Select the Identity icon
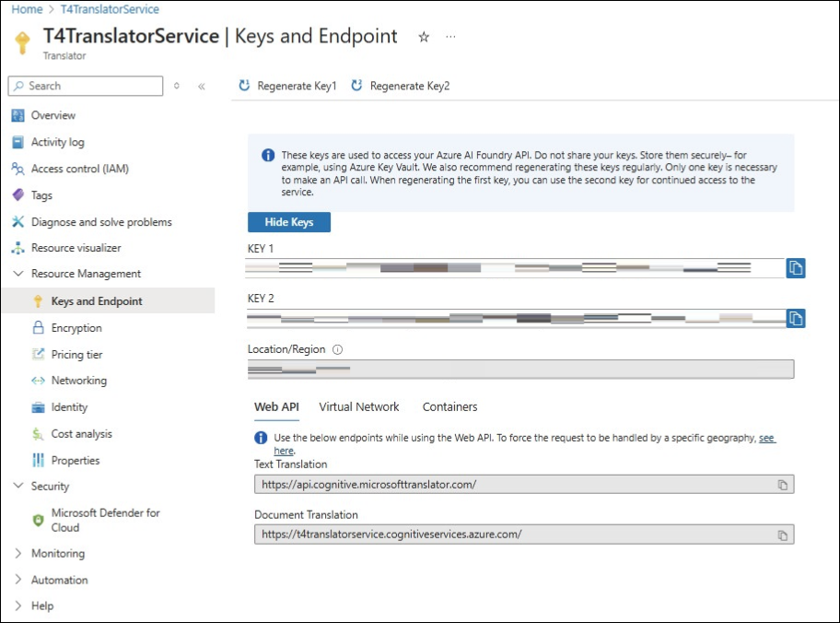Screen dimensions: 840x623 38,407
